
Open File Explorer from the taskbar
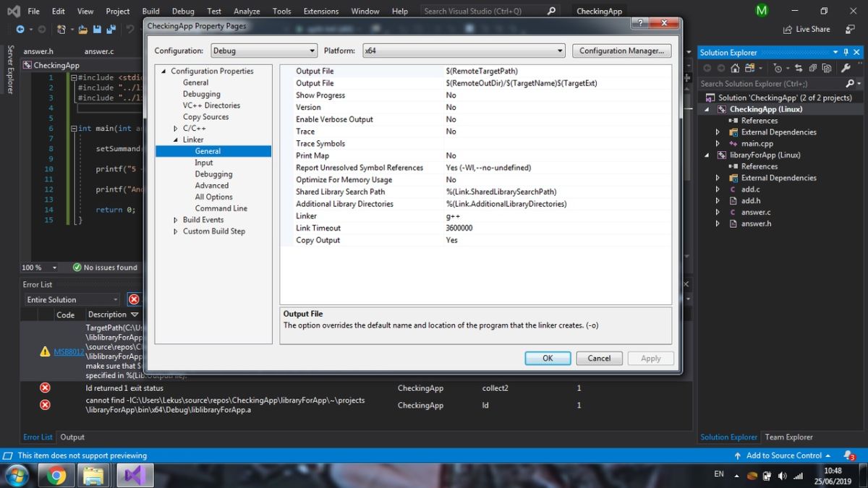(93, 475)
